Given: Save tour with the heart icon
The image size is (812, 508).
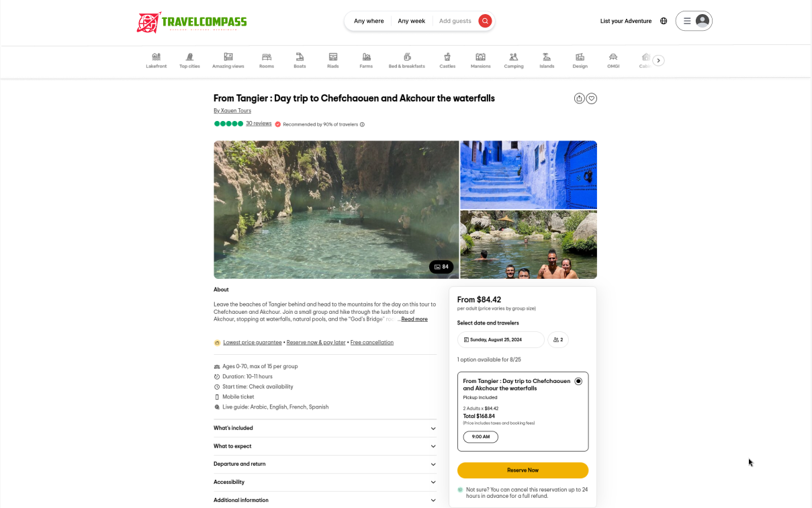Looking at the screenshot, I should pos(592,99).
